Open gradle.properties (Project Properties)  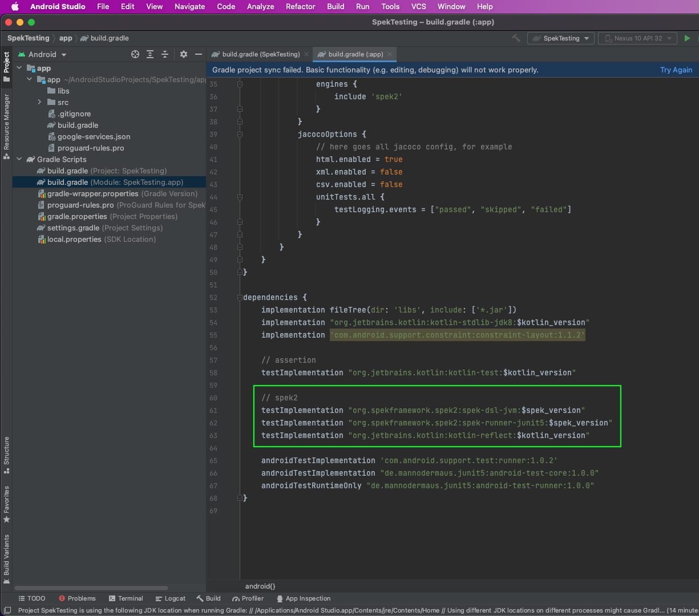(x=108, y=216)
